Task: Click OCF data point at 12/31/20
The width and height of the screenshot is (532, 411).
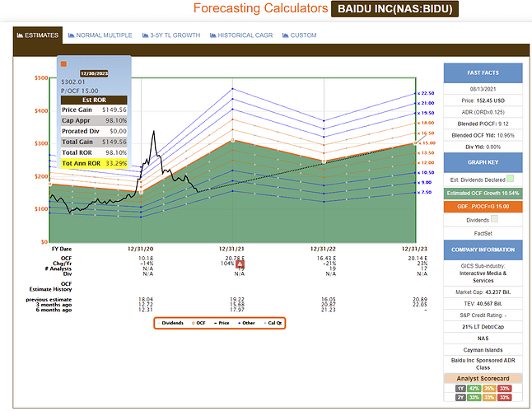Action: pyautogui.click(x=141, y=192)
